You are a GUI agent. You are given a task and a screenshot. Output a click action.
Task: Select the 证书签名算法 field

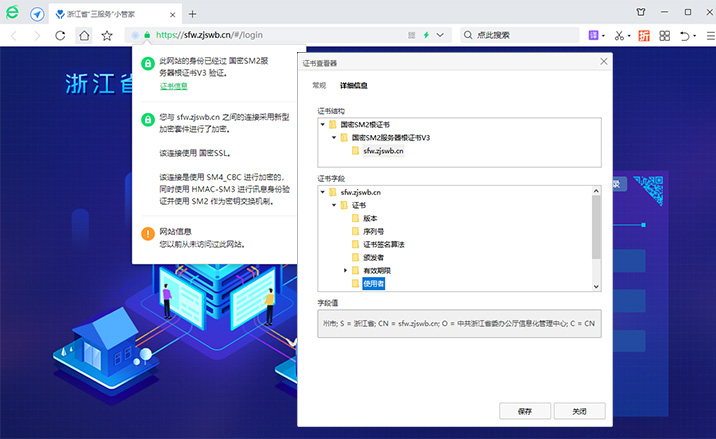(383, 244)
